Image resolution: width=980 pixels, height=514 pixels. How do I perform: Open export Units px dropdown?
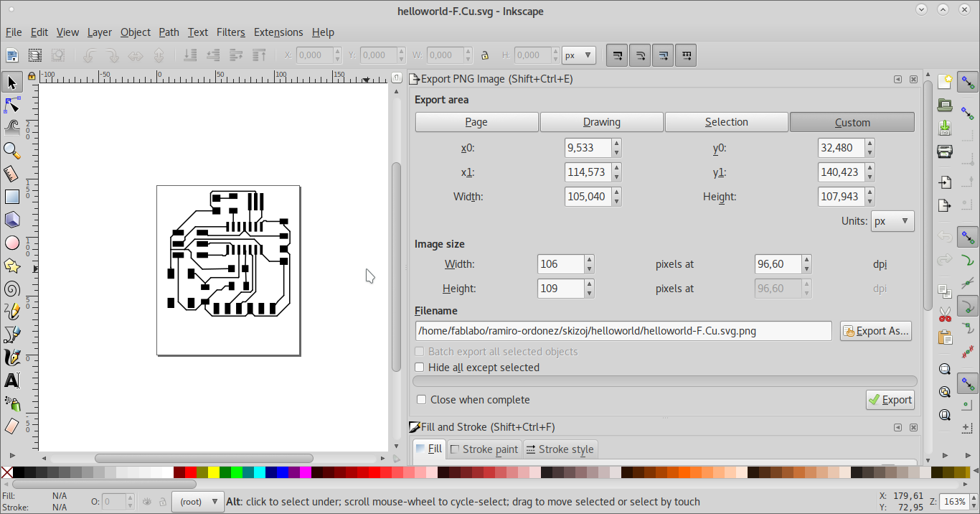(892, 221)
